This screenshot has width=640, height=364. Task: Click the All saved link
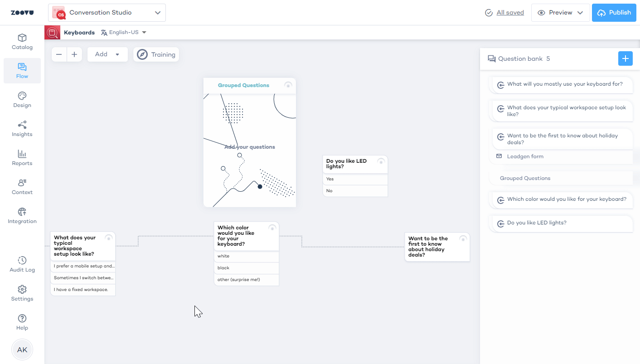tap(510, 13)
